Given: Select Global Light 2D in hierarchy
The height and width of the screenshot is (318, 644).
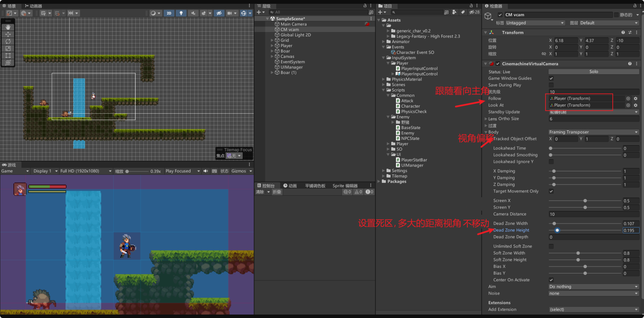Looking at the screenshot, I should coord(296,35).
